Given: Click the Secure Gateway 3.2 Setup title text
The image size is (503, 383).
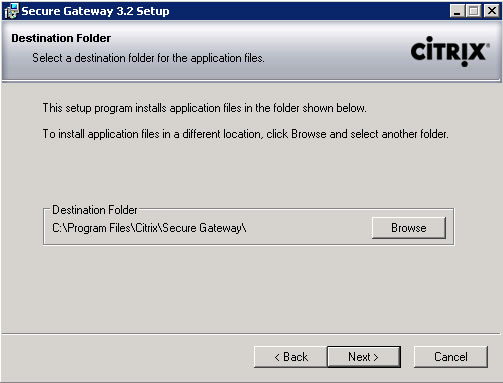Looking at the screenshot, I should click(x=95, y=11).
